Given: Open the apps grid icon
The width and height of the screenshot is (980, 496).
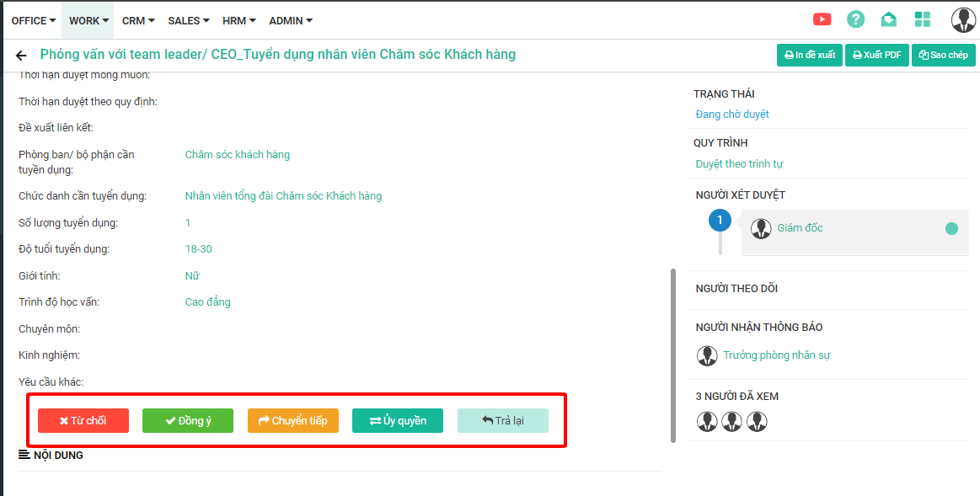Looking at the screenshot, I should [x=923, y=19].
